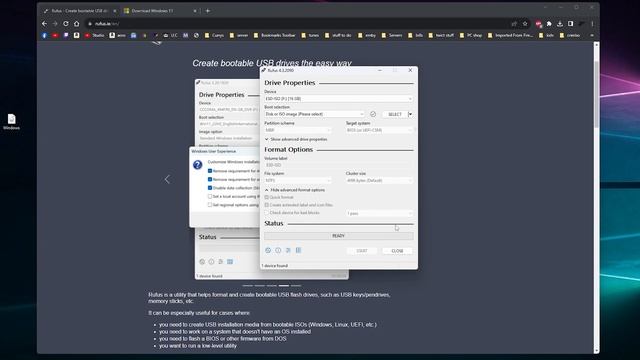The width and height of the screenshot is (640, 360).
Task: Open the Rufus log icon
Action: (x=298, y=250)
